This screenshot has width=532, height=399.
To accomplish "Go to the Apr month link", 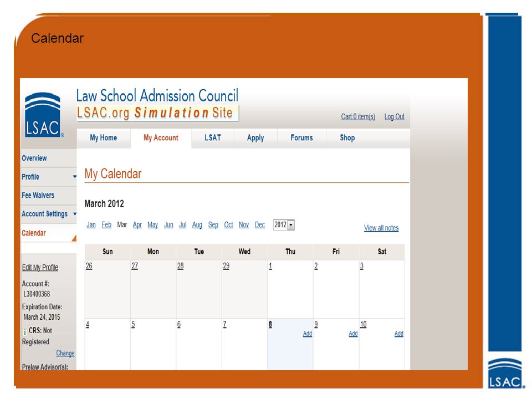I will click(x=137, y=224).
